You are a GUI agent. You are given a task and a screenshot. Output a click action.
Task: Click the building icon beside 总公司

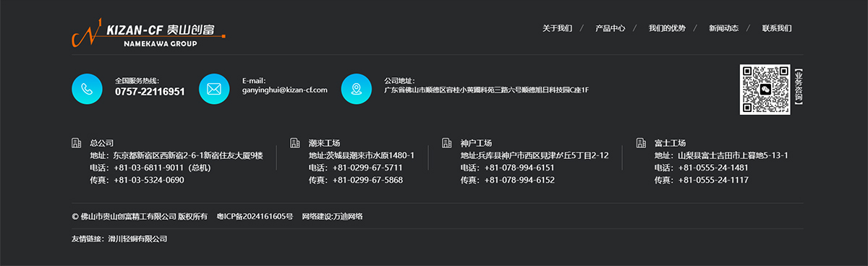[77, 143]
